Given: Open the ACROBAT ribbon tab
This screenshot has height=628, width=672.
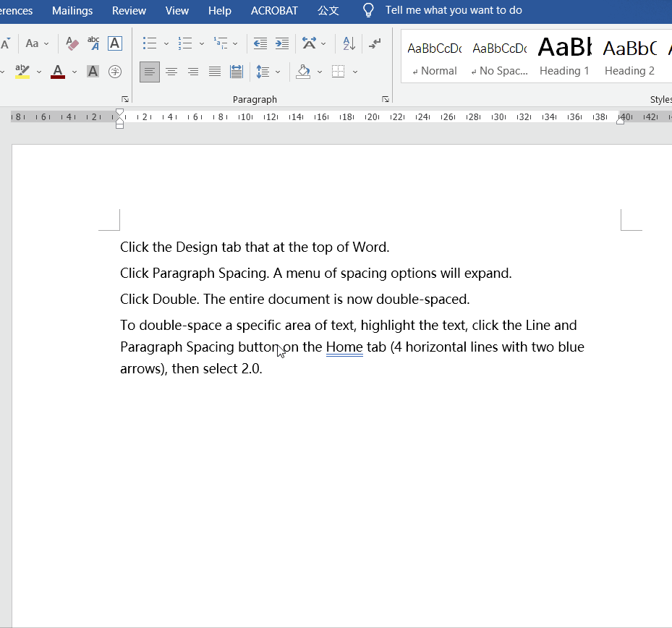Looking at the screenshot, I should tap(274, 10).
